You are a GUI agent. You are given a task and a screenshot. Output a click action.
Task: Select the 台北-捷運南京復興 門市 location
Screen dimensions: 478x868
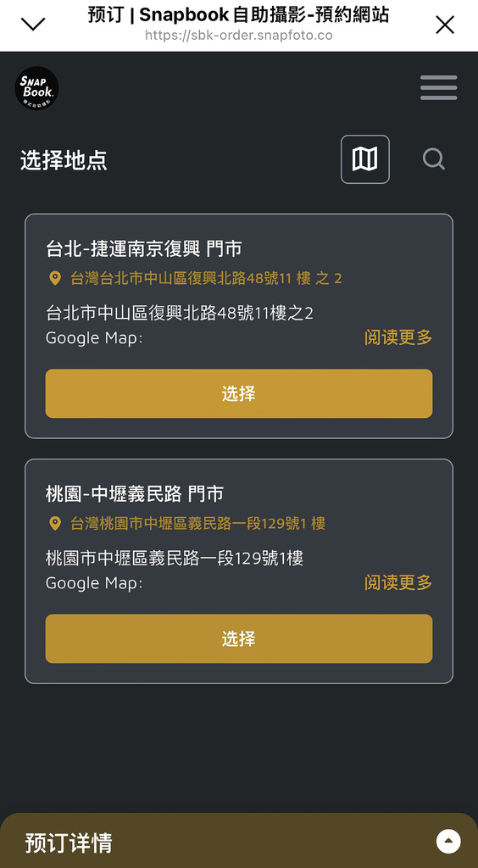click(239, 393)
